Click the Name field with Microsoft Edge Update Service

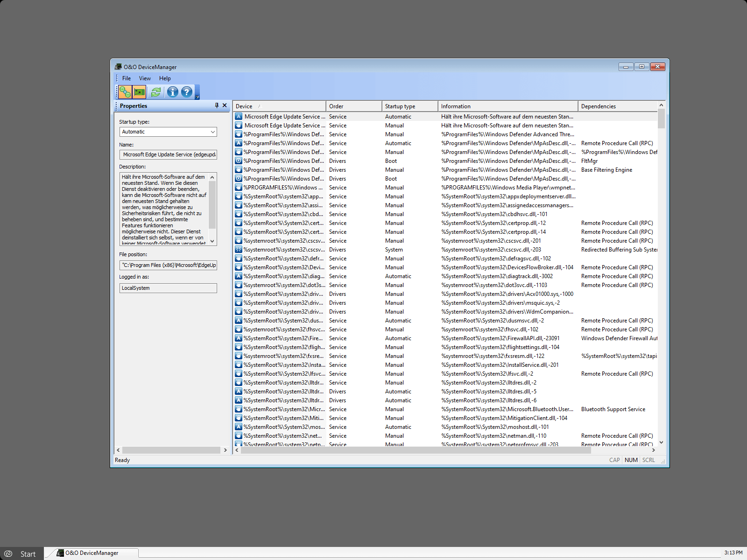click(x=168, y=154)
